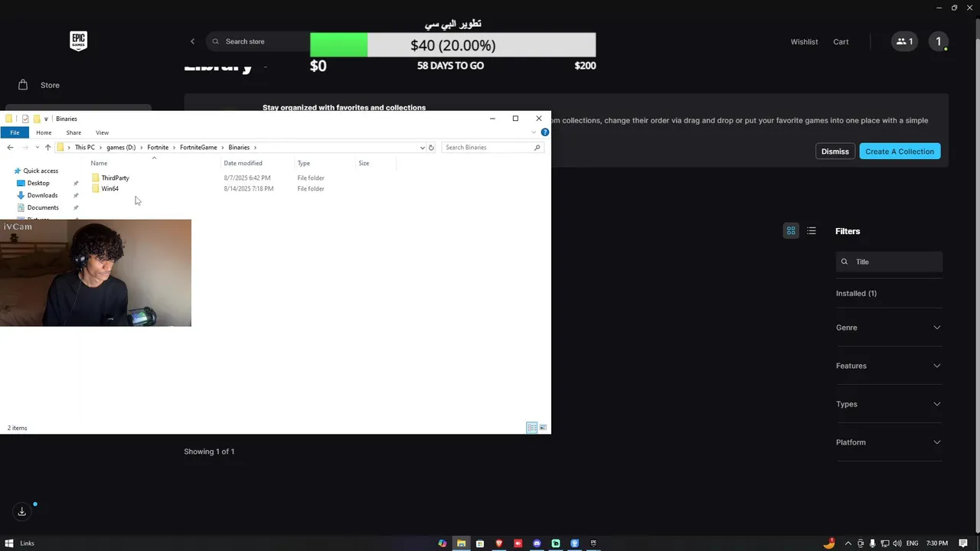Switch library to grid view
The height and width of the screenshot is (551, 980).
tap(791, 230)
